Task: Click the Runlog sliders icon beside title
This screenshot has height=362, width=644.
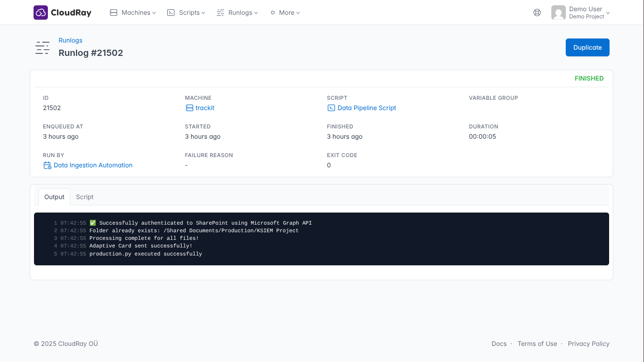Action: pos(42,47)
